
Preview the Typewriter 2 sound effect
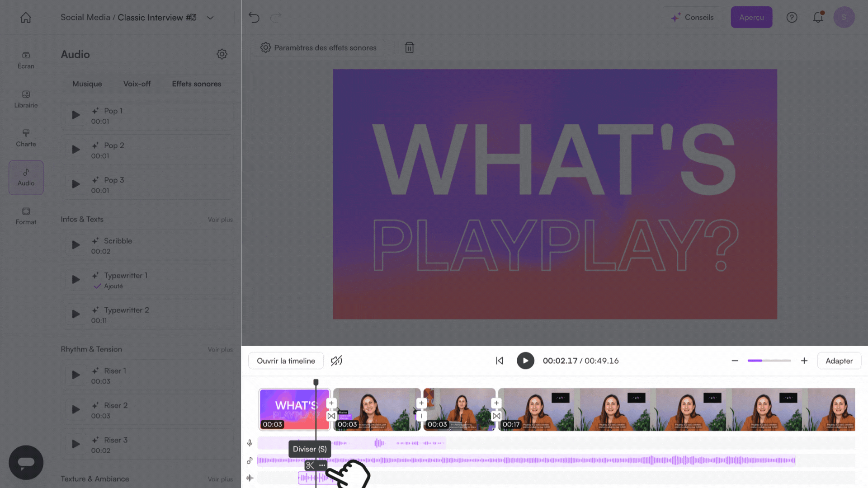[x=76, y=314]
